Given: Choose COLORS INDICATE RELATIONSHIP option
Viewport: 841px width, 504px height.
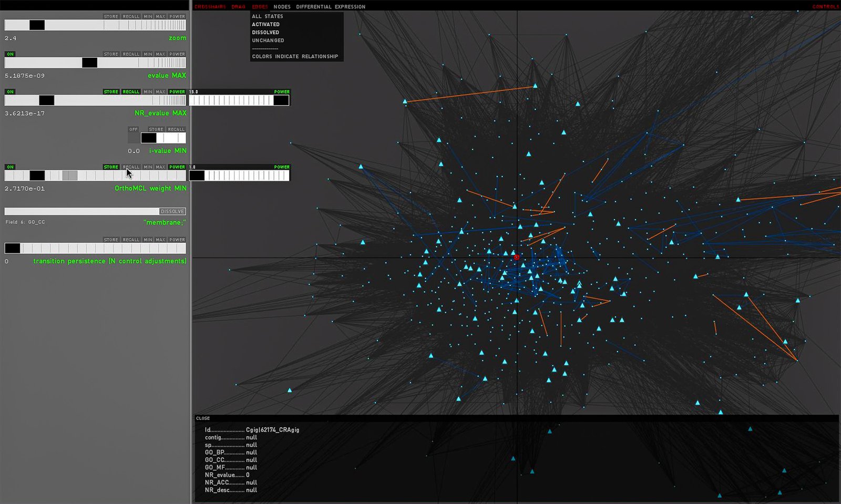Looking at the screenshot, I should tap(295, 56).
